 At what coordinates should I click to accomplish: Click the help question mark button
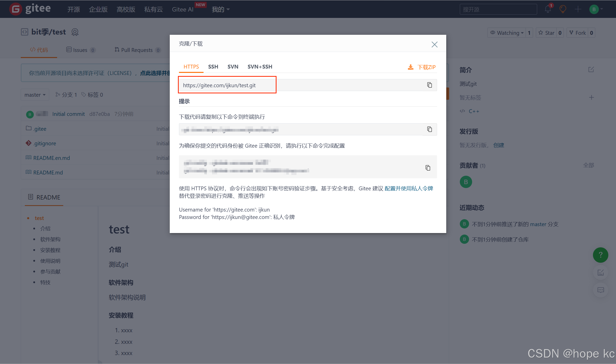tap(600, 255)
